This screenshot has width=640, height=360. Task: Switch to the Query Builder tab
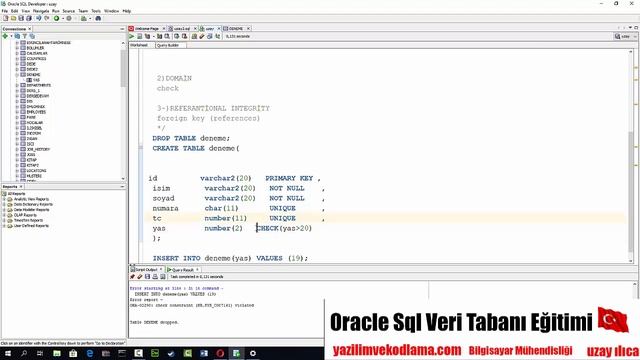coord(168,45)
